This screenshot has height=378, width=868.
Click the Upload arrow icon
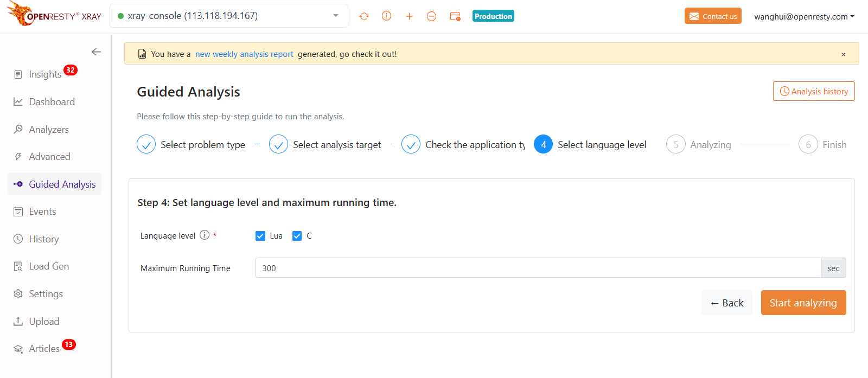click(18, 321)
